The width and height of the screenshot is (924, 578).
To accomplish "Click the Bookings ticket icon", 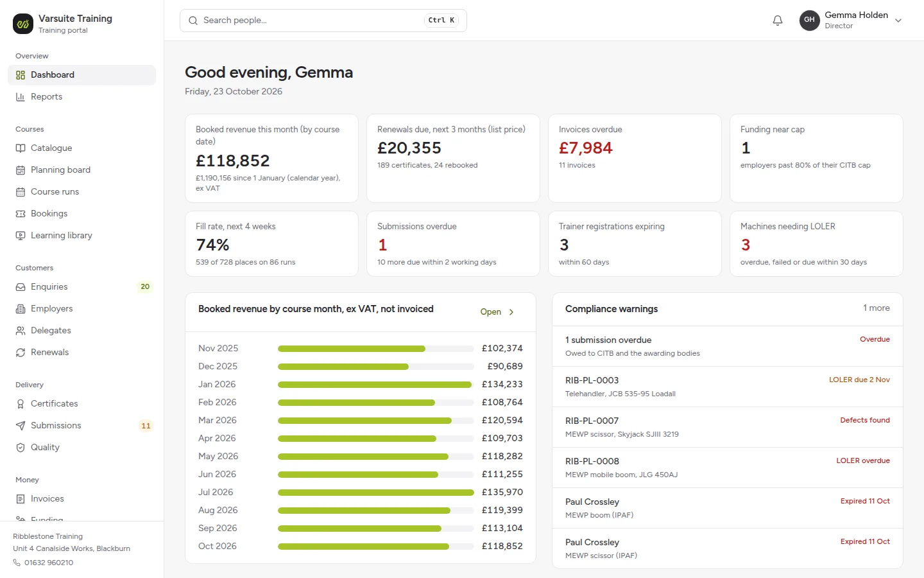I will click(x=21, y=214).
